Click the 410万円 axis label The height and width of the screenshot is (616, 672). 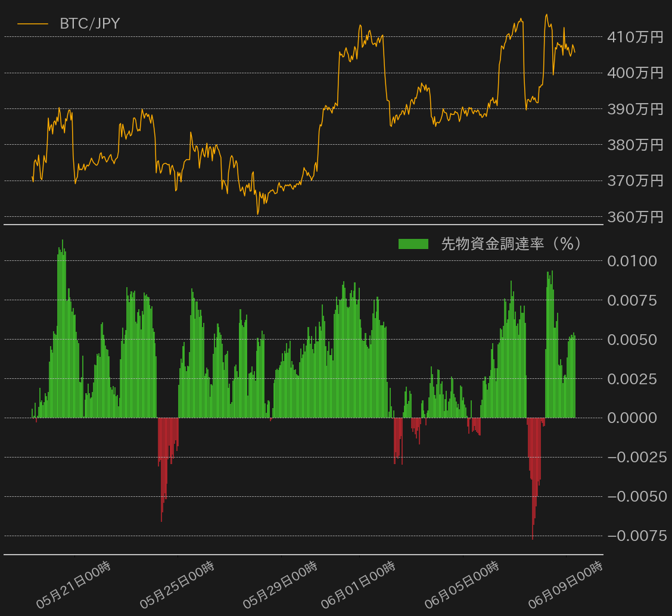[634, 37]
